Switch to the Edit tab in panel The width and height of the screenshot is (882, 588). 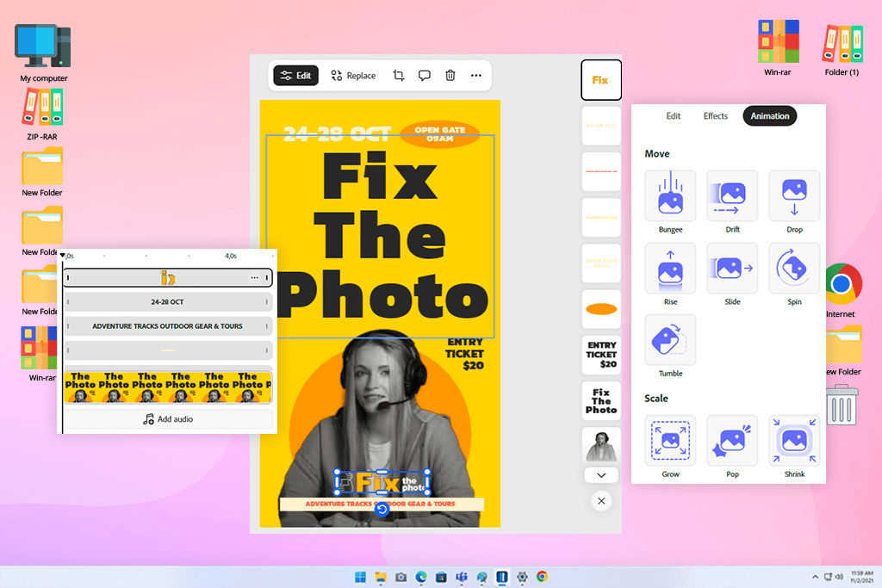[673, 116]
